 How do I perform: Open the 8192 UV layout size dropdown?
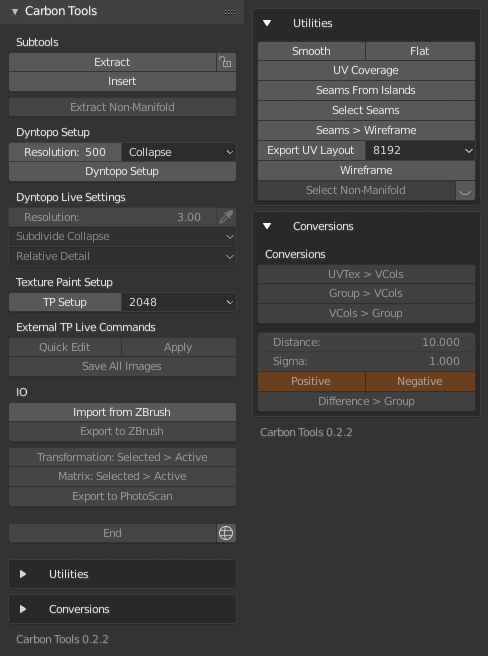click(420, 150)
